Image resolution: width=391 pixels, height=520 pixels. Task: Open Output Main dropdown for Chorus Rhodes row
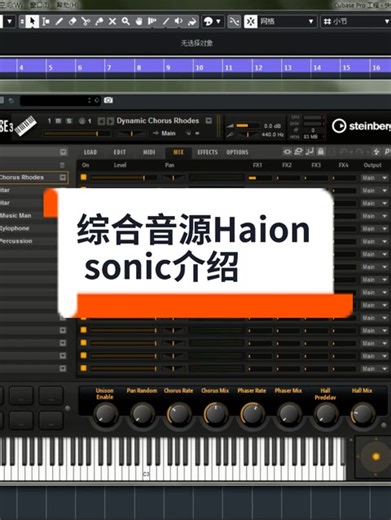(x=374, y=178)
